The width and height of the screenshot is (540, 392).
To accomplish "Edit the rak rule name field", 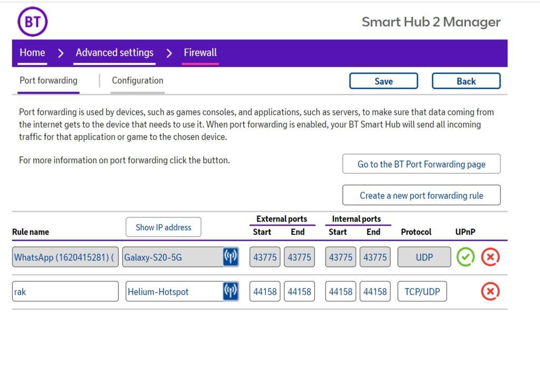I will [x=65, y=291].
